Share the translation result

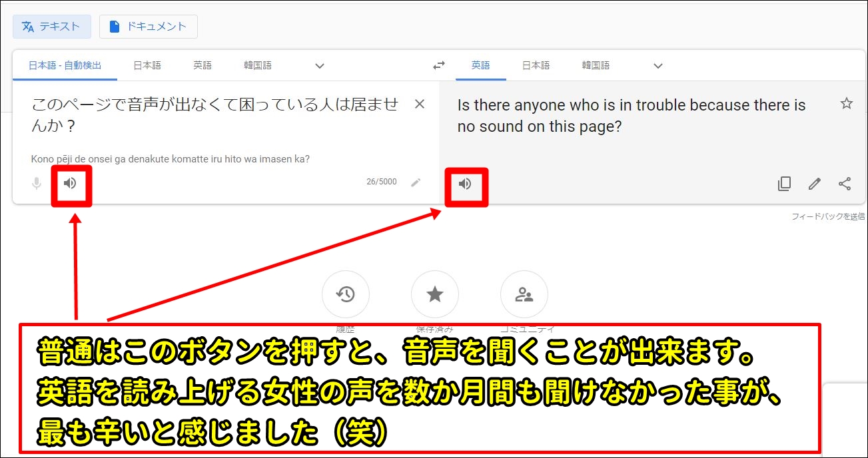(845, 184)
